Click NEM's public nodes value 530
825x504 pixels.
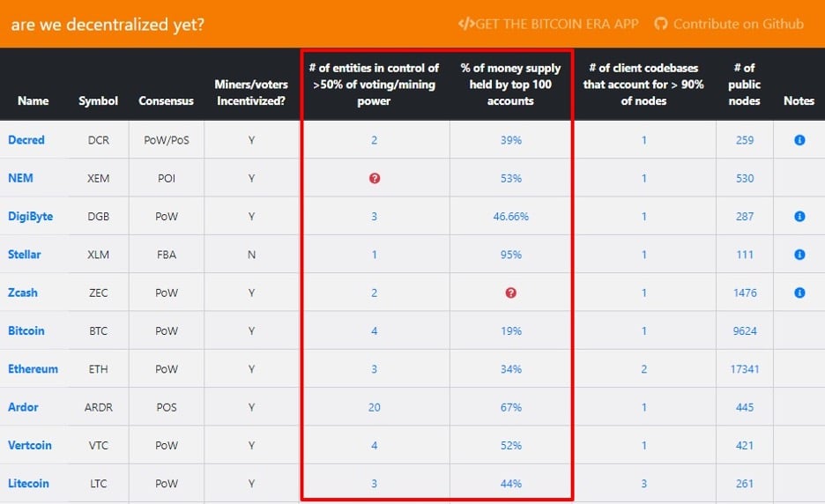(745, 178)
